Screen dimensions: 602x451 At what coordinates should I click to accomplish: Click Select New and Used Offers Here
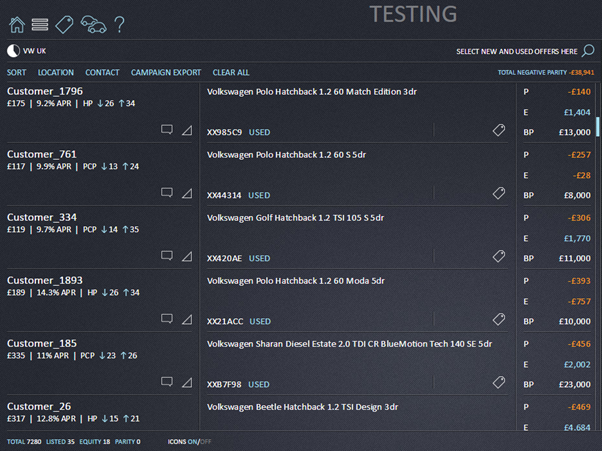517,51
